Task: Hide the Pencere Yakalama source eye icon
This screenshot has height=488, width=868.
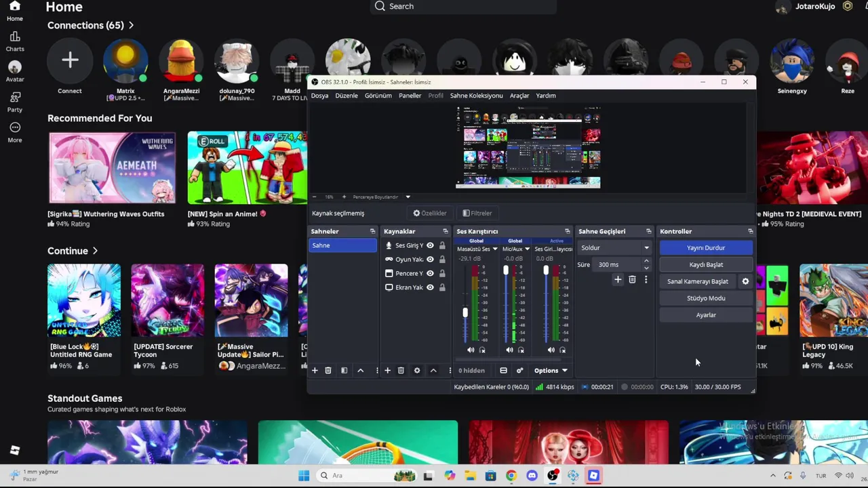Action: [x=430, y=273]
